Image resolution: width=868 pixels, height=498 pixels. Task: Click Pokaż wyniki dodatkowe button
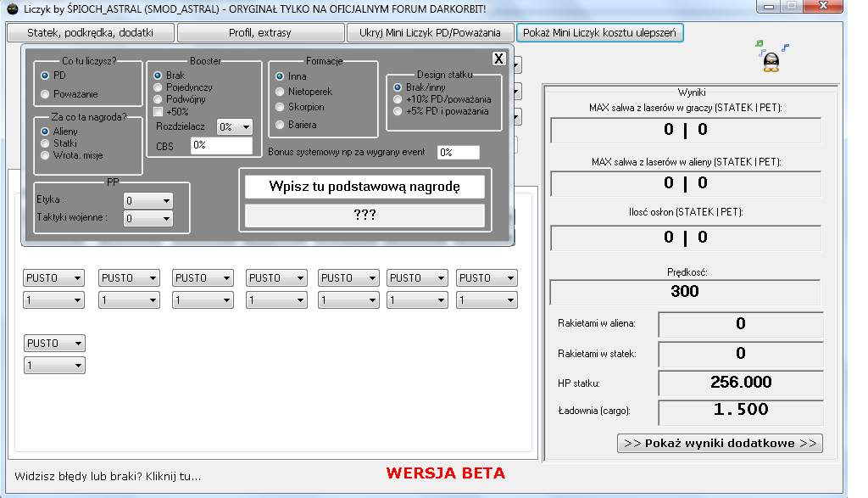coord(720,443)
